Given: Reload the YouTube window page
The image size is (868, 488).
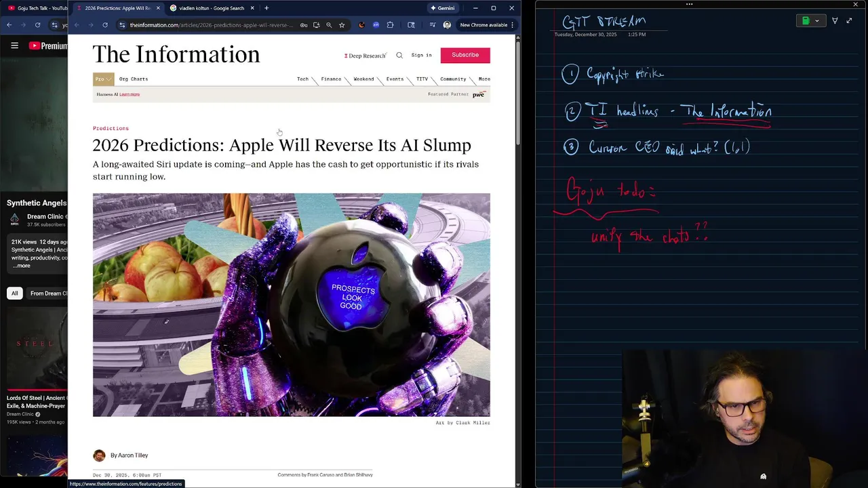Looking at the screenshot, I should (37, 25).
